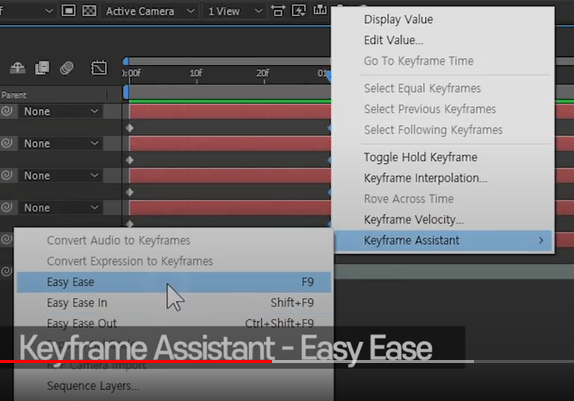Image resolution: width=574 pixels, height=401 pixels.
Task: Select Toggle Hold Keyframe
Action: pyautogui.click(x=420, y=157)
